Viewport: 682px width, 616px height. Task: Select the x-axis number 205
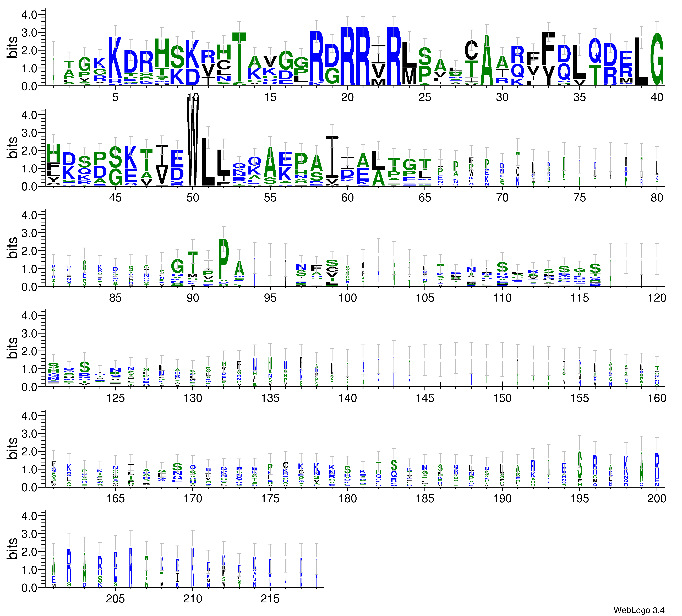[115, 599]
